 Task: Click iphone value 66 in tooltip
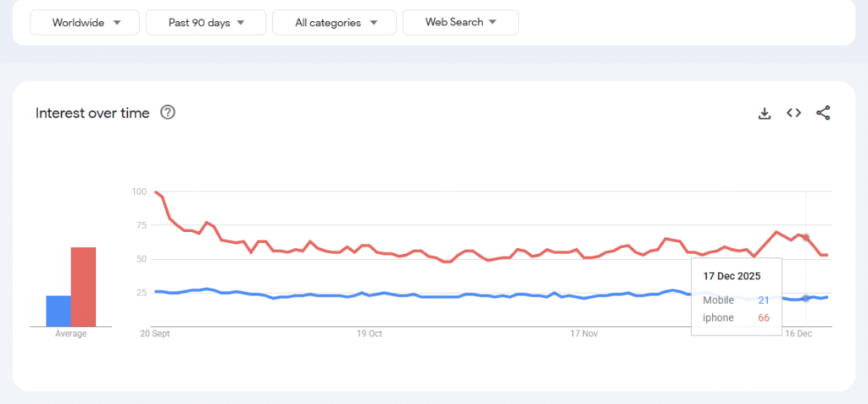(762, 317)
